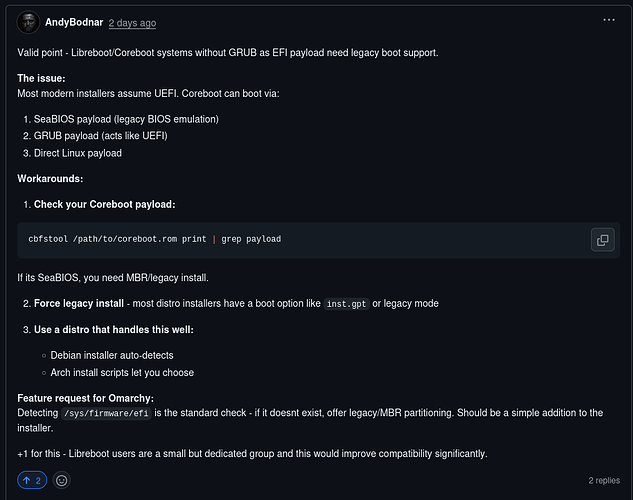Copy the cbfstool command with copy icon

point(602,240)
